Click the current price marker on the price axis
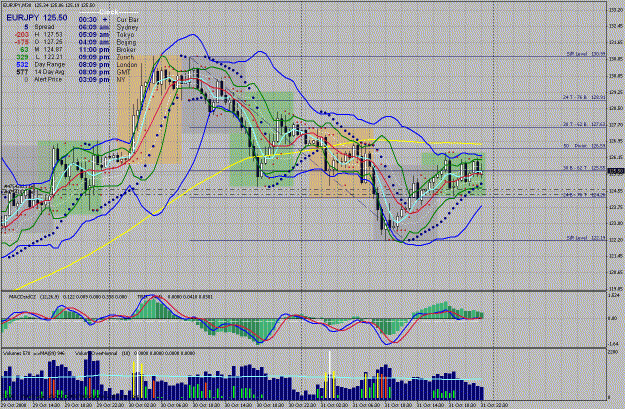This screenshot has height=409, width=625. [616, 171]
